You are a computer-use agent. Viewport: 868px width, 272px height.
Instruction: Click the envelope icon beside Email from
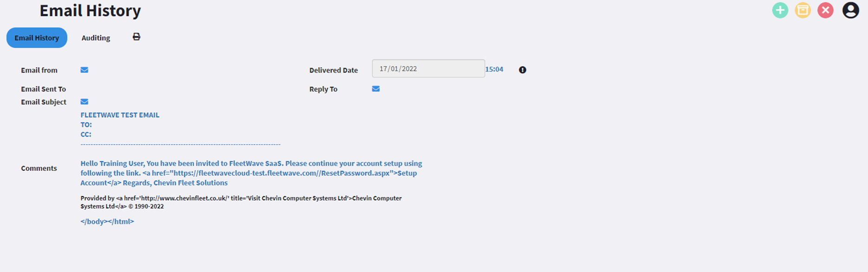[84, 70]
